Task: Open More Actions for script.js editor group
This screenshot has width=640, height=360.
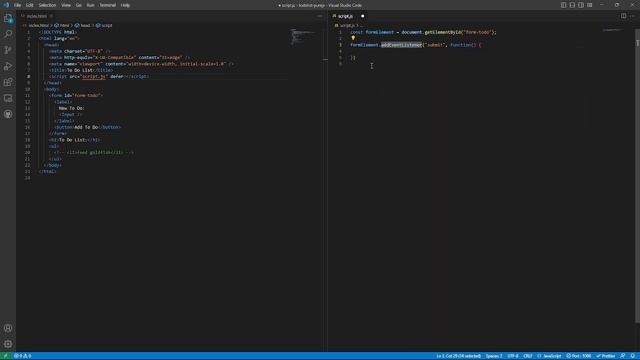Action: point(633,16)
